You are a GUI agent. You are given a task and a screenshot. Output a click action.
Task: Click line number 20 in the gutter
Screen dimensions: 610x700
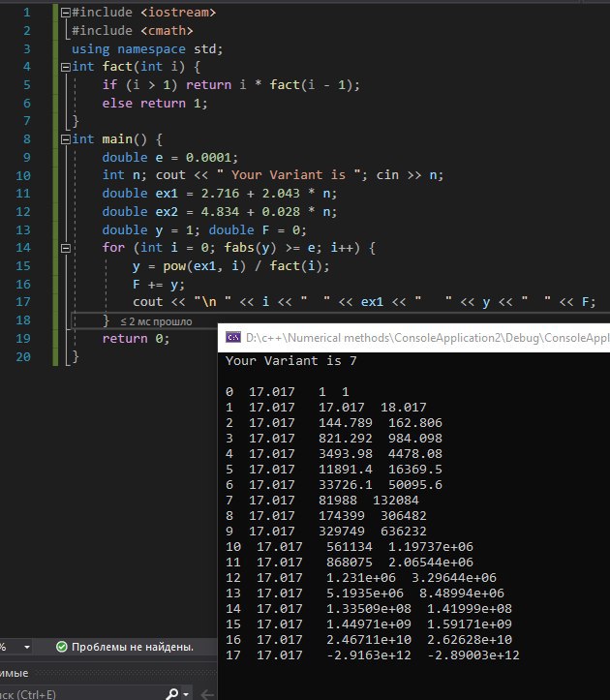pyautogui.click(x=23, y=356)
